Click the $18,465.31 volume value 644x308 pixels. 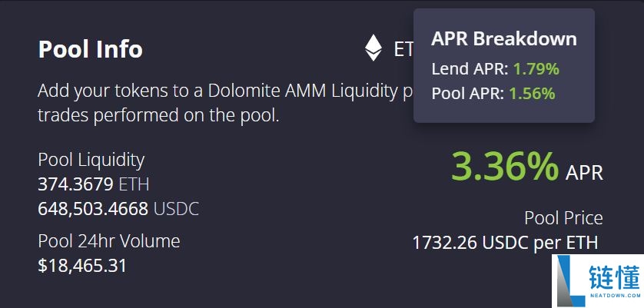point(82,266)
